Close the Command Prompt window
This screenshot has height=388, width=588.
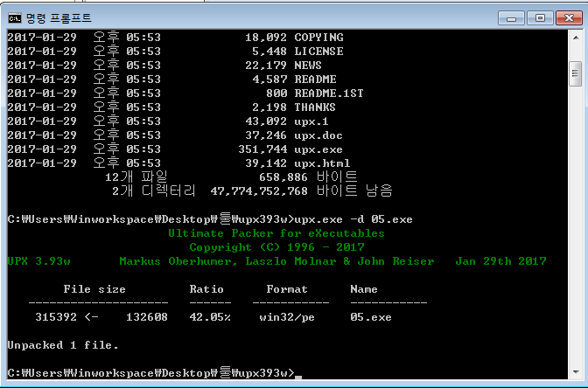(x=565, y=17)
